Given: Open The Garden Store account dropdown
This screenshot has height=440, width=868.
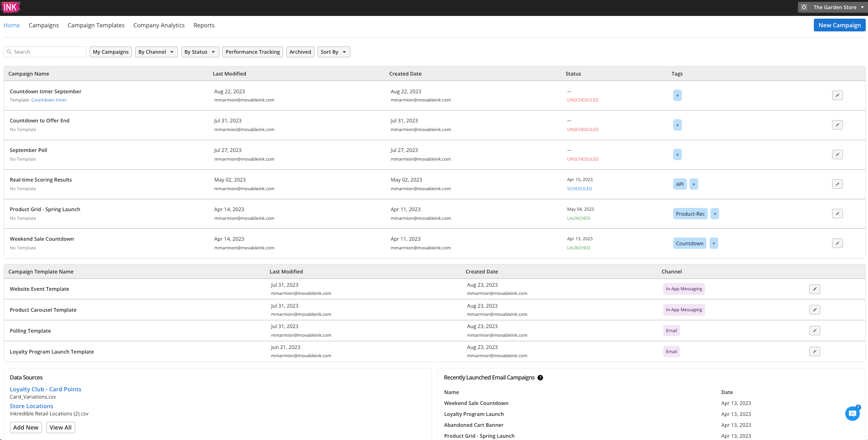Looking at the screenshot, I should [x=832, y=7].
